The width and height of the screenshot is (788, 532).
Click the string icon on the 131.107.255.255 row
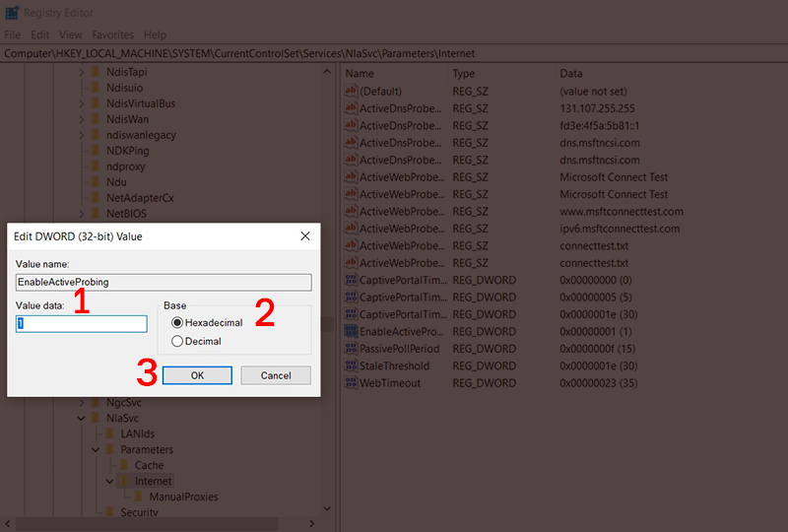[x=351, y=108]
